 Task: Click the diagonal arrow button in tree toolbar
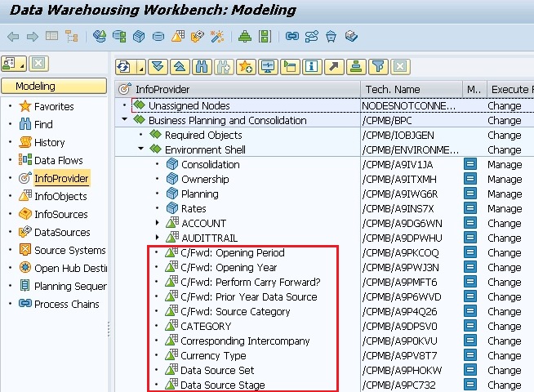[x=334, y=67]
